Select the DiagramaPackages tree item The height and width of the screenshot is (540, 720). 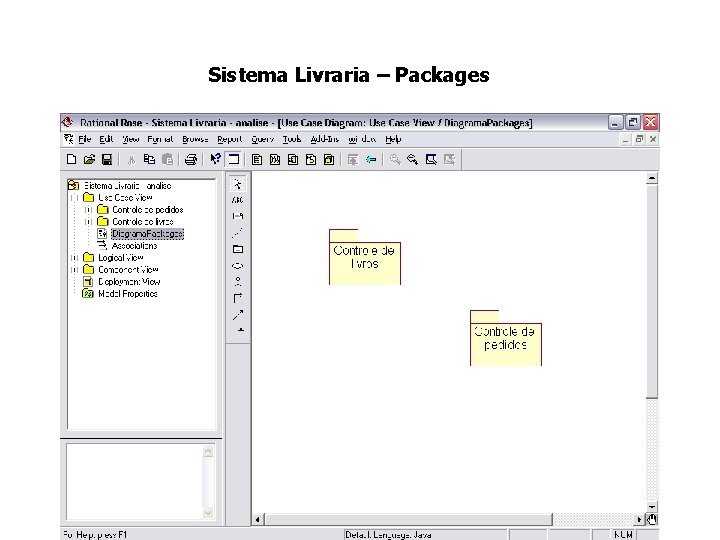click(x=147, y=234)
